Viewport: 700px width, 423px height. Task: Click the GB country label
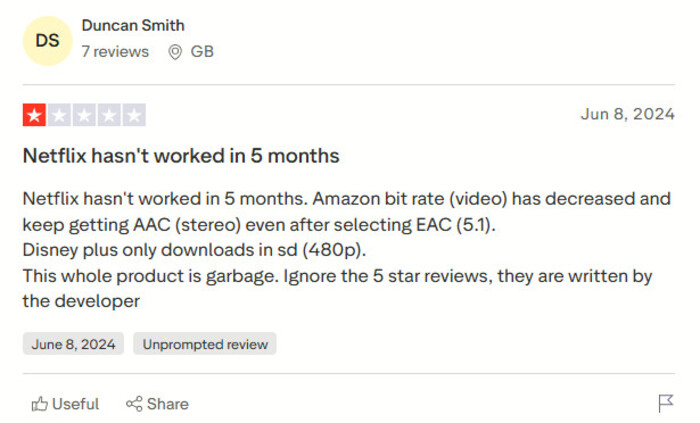pyautogui.click(x=202, y=51)
